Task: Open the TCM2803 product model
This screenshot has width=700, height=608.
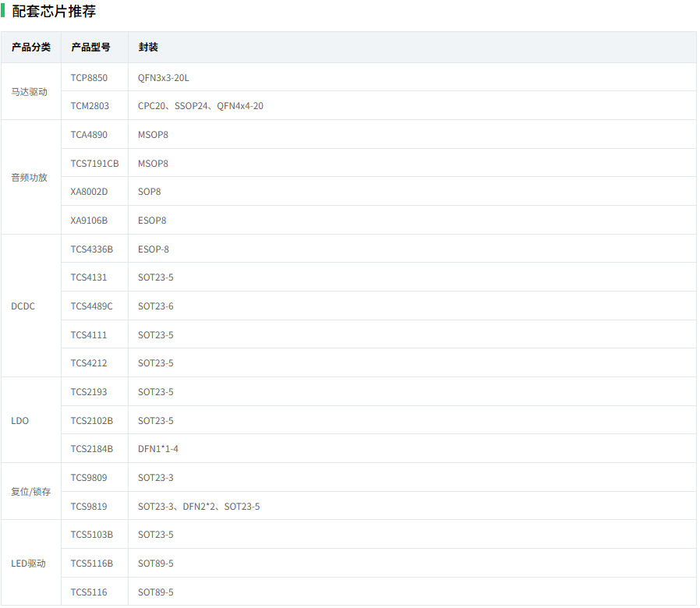Action: click(90, 106)
